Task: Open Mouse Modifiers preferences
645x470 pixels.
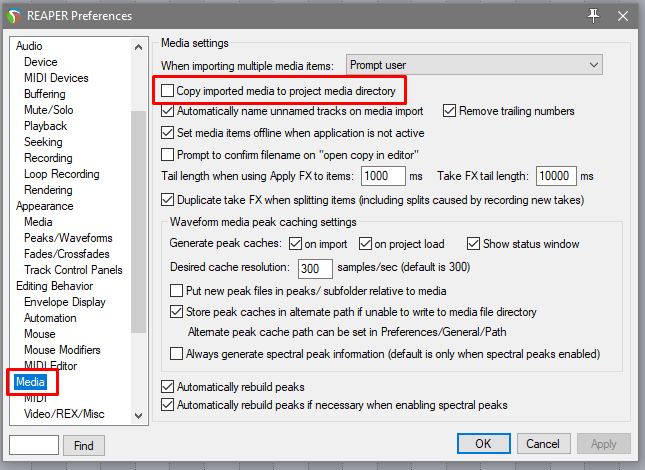Action: [x=62, y=350]
